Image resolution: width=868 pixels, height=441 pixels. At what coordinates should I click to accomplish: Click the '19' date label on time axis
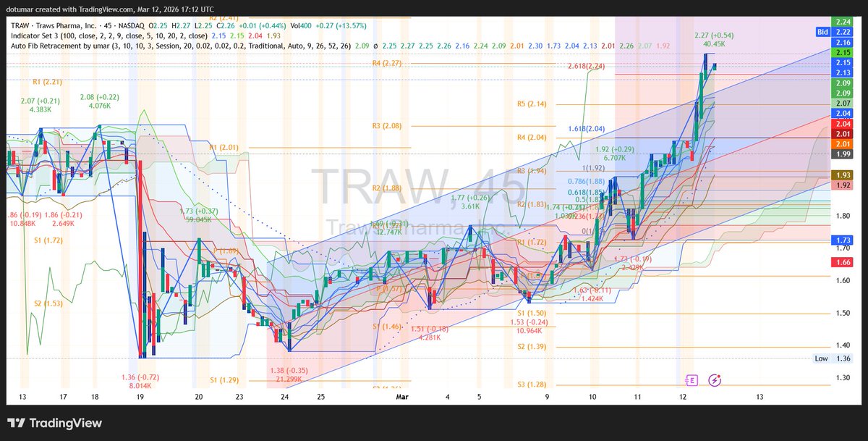pyautogui.click(x=139, y=397)
